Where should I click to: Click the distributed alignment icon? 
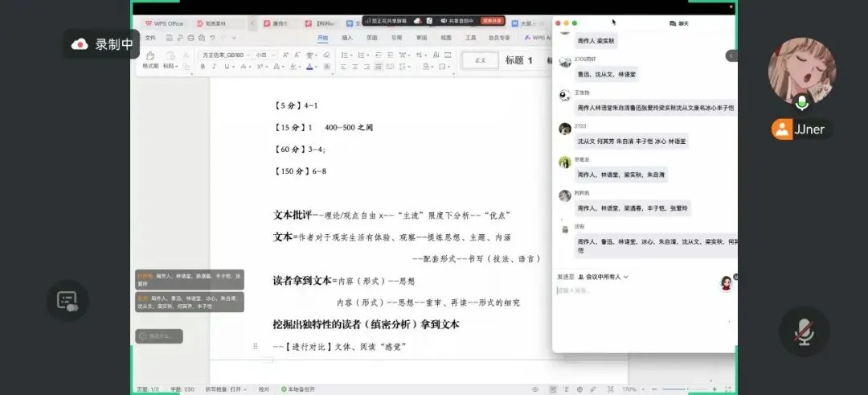coord(390,67)
